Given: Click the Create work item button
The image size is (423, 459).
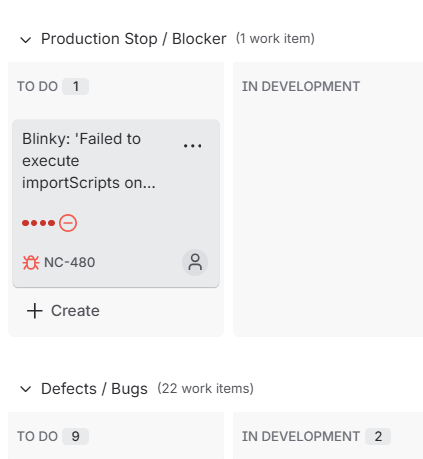Looking at the screenshot, I should pyautogui.click(x=63, y=311).
